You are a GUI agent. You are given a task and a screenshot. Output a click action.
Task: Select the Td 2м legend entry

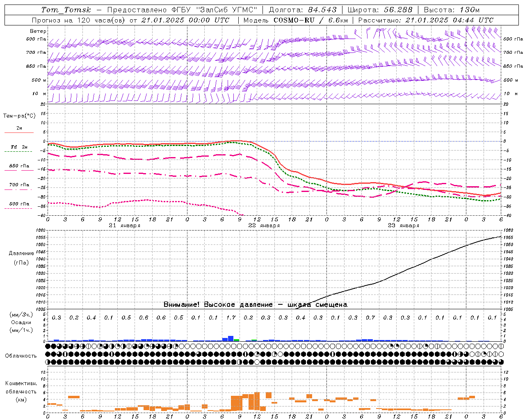(19, 147)
